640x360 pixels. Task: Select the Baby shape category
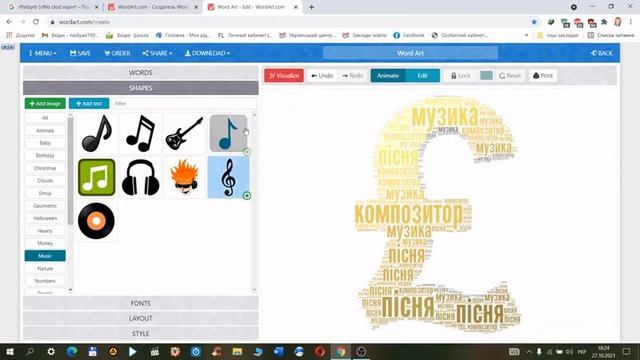45,143
